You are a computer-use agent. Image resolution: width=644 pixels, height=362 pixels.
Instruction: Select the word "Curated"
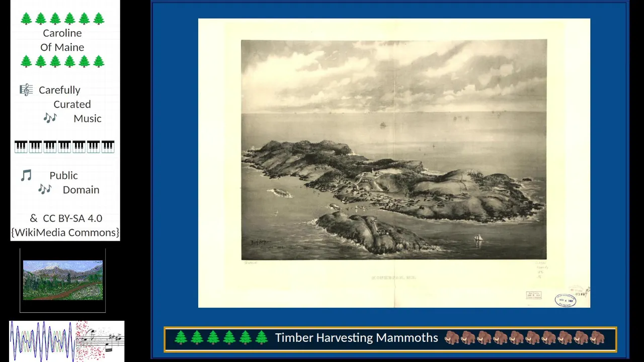point(72,104)
